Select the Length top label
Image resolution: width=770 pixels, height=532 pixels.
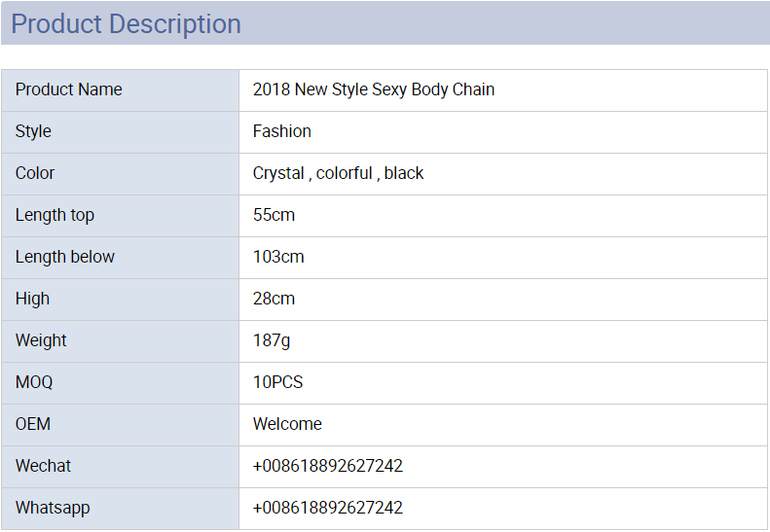[55, 216]
